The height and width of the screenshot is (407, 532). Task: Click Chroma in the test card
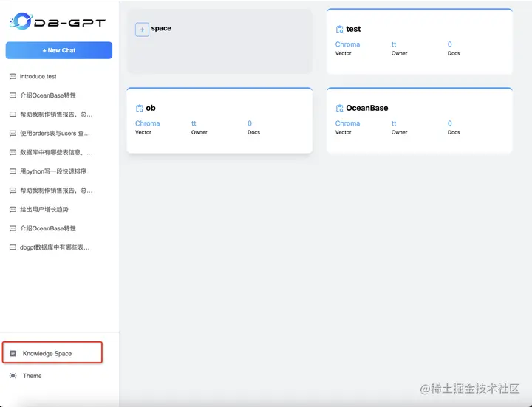pos(347,44)
